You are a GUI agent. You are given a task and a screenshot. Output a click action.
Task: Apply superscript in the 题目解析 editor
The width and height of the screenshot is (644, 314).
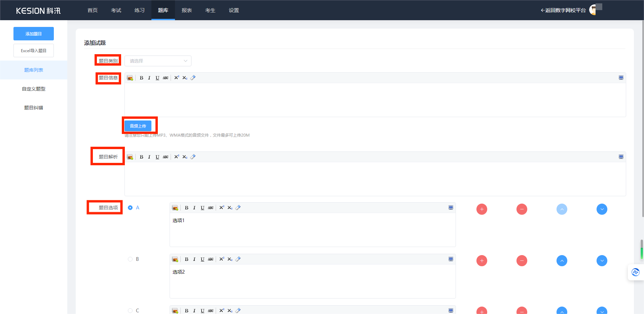(x=177, y=157)
